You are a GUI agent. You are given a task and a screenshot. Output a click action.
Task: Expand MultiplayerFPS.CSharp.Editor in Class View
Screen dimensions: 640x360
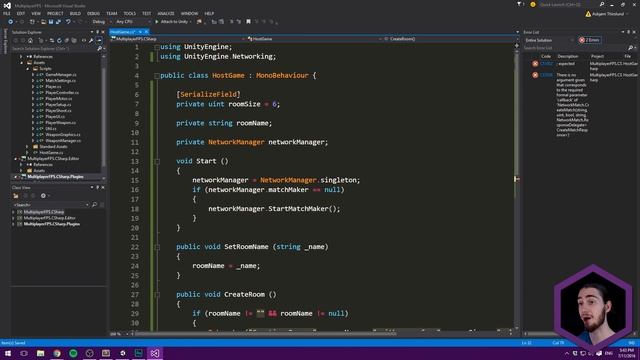pyautogui.click(x=13, y=218)
